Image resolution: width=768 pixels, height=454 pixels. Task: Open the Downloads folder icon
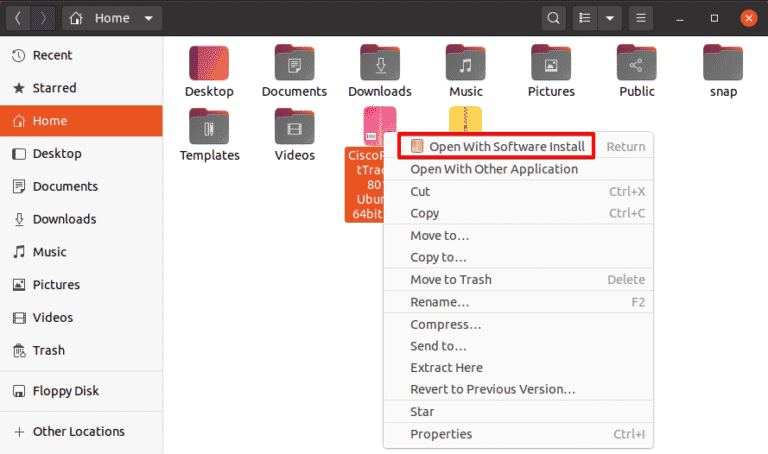pos(380,64)
